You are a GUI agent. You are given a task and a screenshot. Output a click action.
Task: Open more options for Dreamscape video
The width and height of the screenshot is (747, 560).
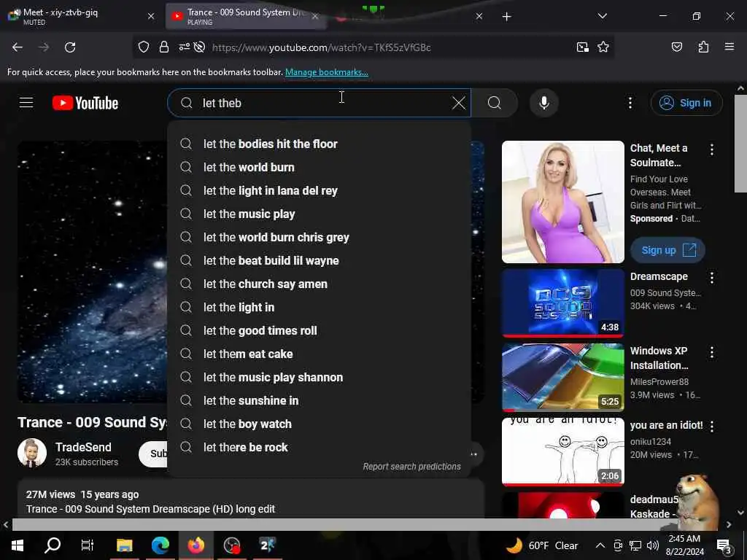[712, 278]
